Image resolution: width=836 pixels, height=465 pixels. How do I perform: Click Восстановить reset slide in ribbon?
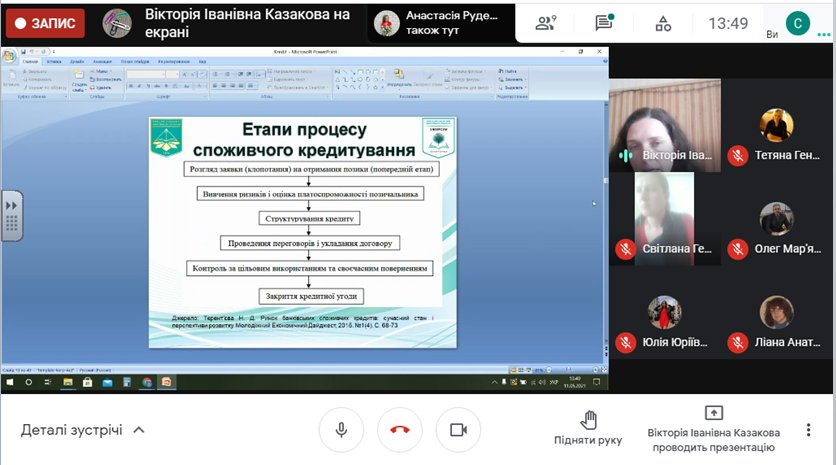click(x=105, y=79)
